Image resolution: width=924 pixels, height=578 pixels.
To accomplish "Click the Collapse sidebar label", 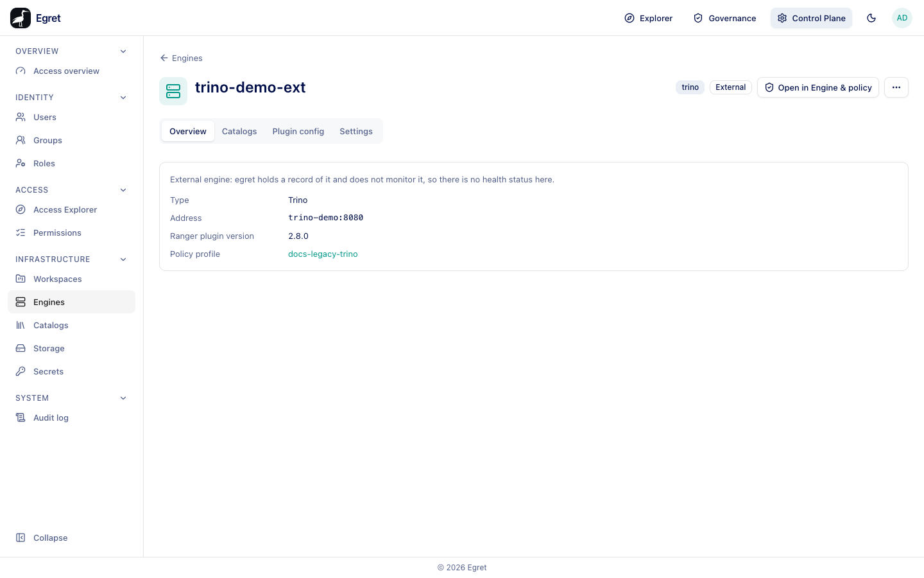I will pos(50,538).
